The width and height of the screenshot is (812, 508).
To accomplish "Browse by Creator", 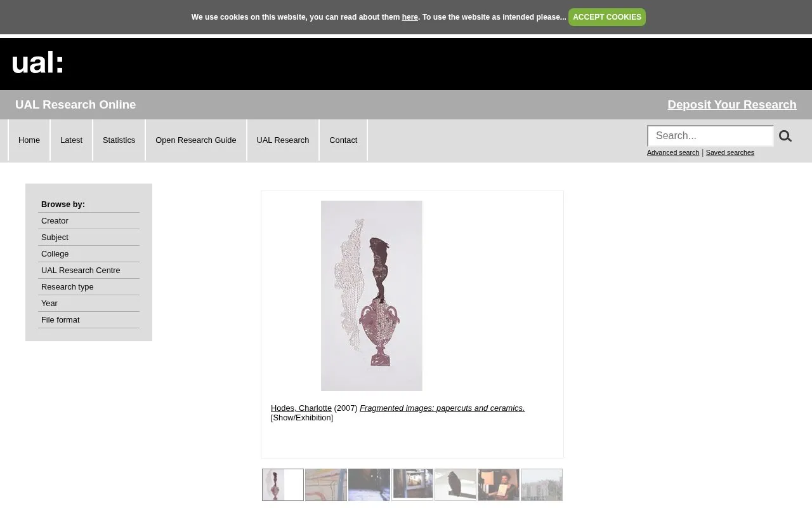I will (89, 221).
